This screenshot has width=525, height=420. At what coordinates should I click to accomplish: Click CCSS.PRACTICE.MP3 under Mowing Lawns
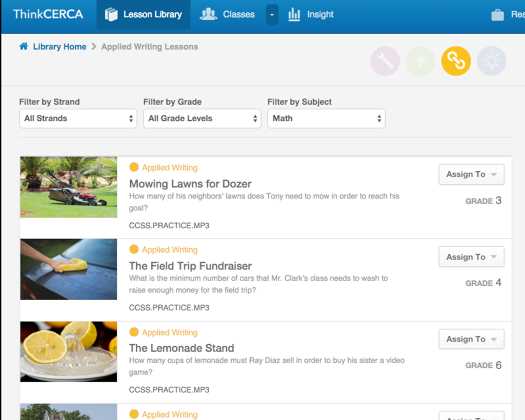click(169, 226)
